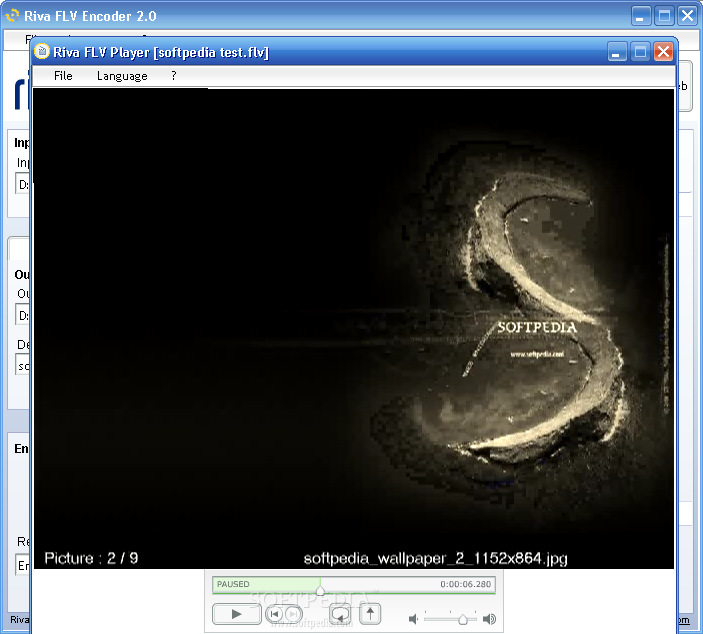Click the 0:00:06.280 timecode
Image resolution: width=703 pixels, height=634 pixels.
pos(465,584)
